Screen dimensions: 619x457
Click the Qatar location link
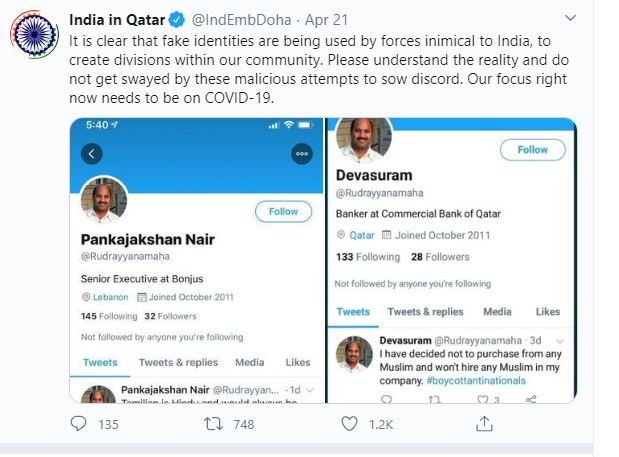click(362, 235)
